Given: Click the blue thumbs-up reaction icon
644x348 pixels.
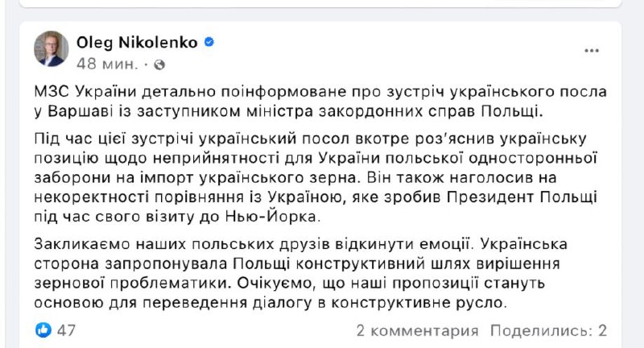Looking at the screenshot, I should pos(43,329).
